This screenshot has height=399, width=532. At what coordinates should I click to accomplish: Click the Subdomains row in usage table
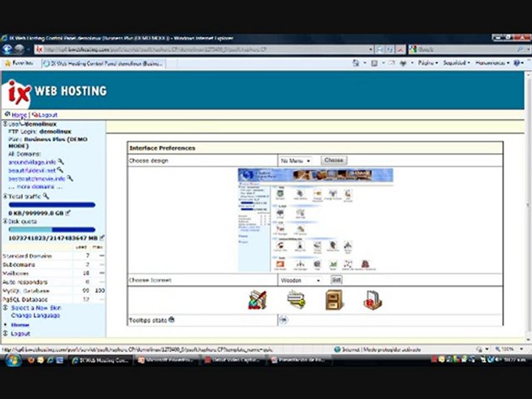54,264
